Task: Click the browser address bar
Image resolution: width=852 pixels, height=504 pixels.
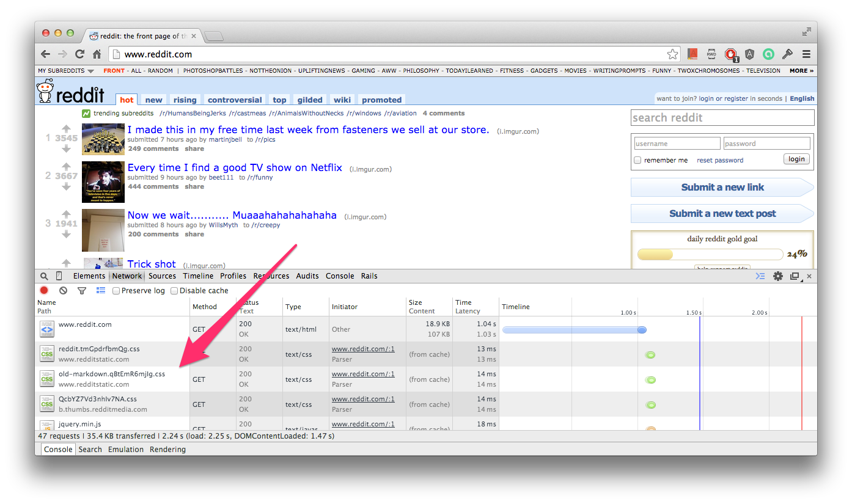Action: (394, 54)
